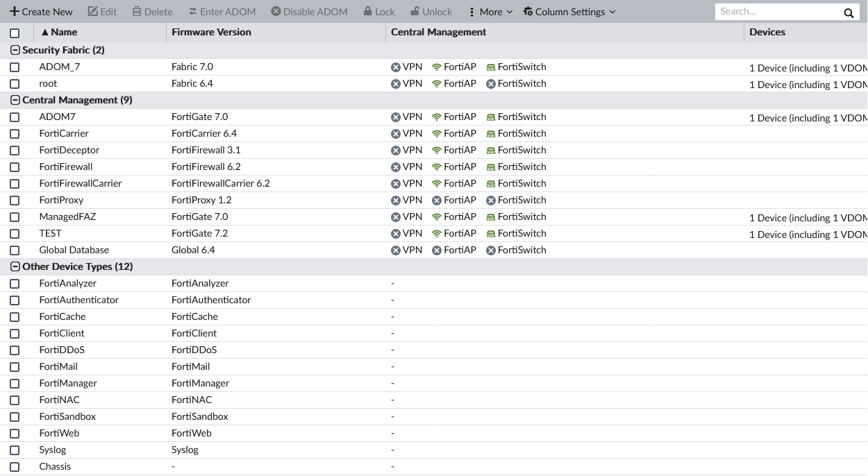Viewport: 868px width, 476px height.
Task: Open Column Settings via its gear icon
Action: pos(527,12)
